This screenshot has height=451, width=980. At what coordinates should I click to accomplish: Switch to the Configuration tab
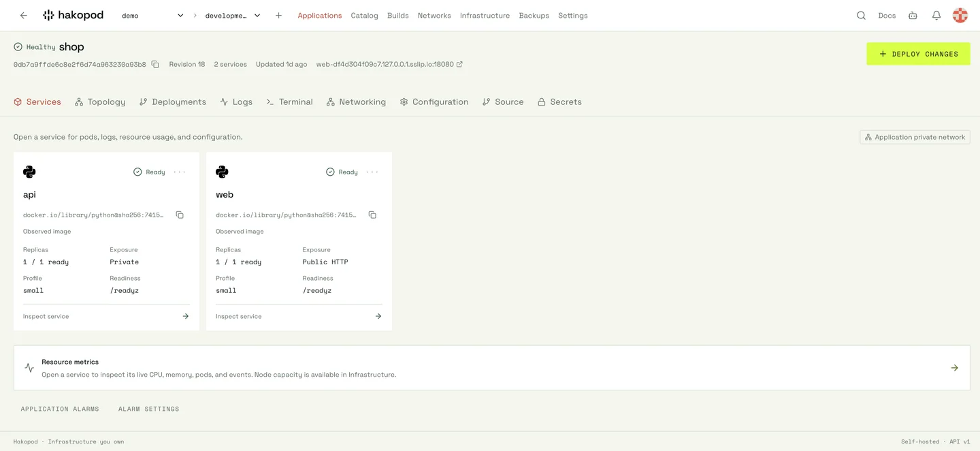click(x=434, y=102)
